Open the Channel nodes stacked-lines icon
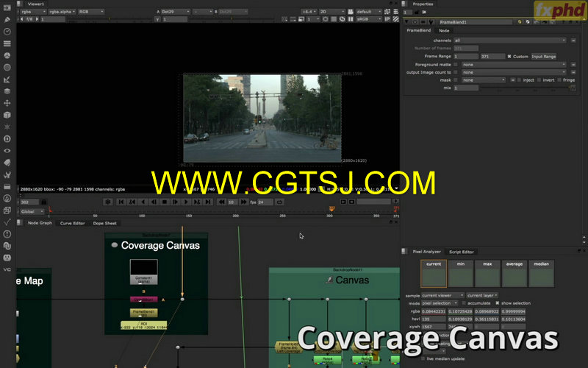Viewport: 588px width, 368px height. tap(7, 43)
